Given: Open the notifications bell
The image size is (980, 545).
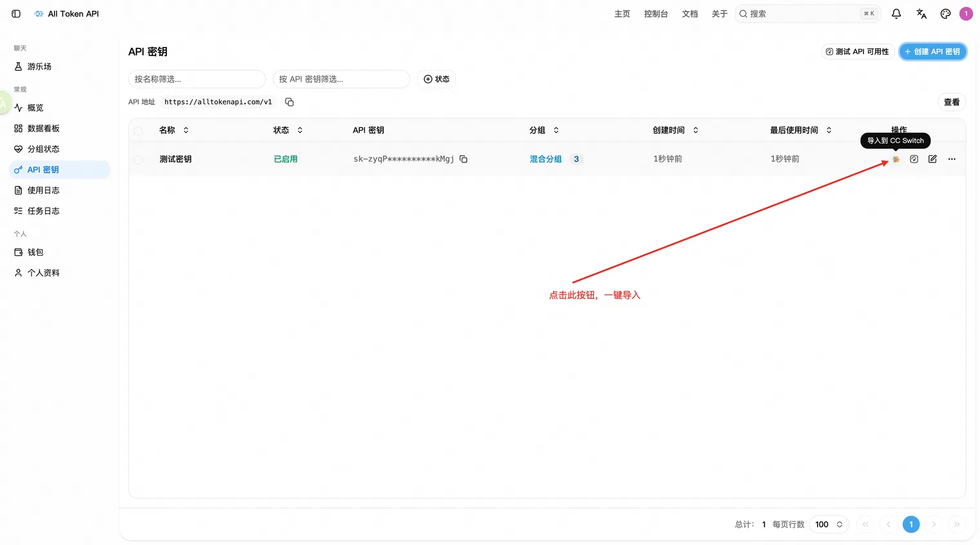Looking at the screenshot, I should coord(896,14).
